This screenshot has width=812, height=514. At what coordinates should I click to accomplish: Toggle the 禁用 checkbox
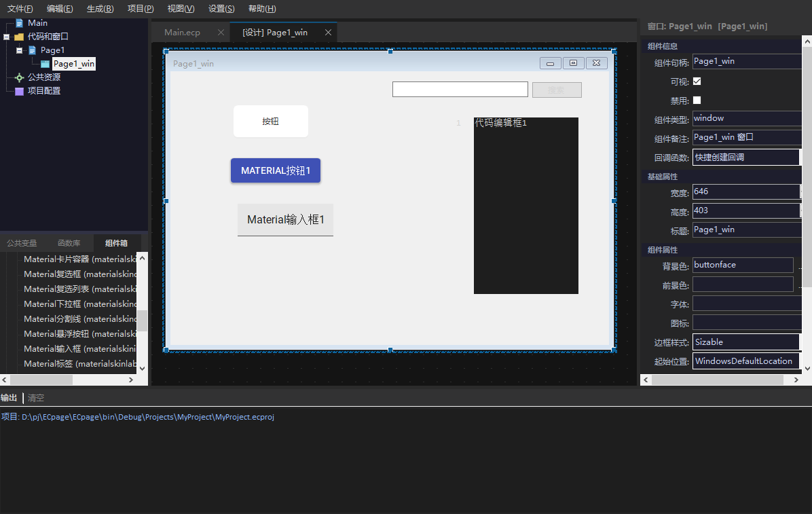(697, 100)
